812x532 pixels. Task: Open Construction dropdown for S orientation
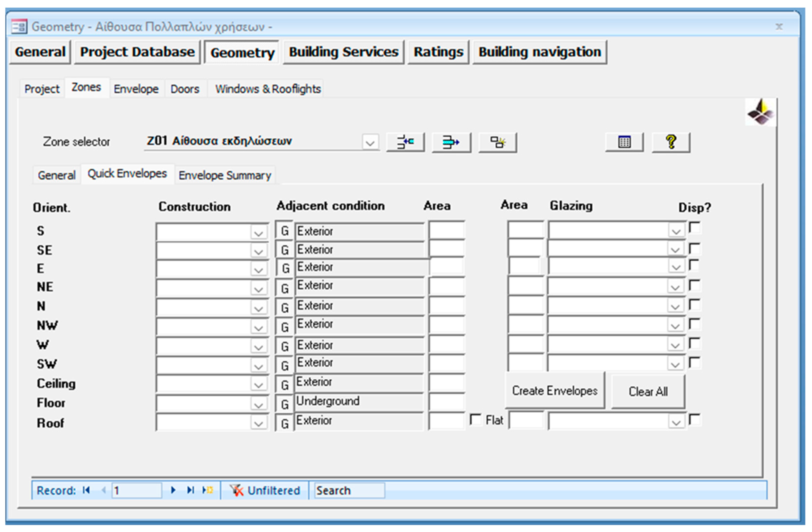pyautogui.click(x=258, y=233)
